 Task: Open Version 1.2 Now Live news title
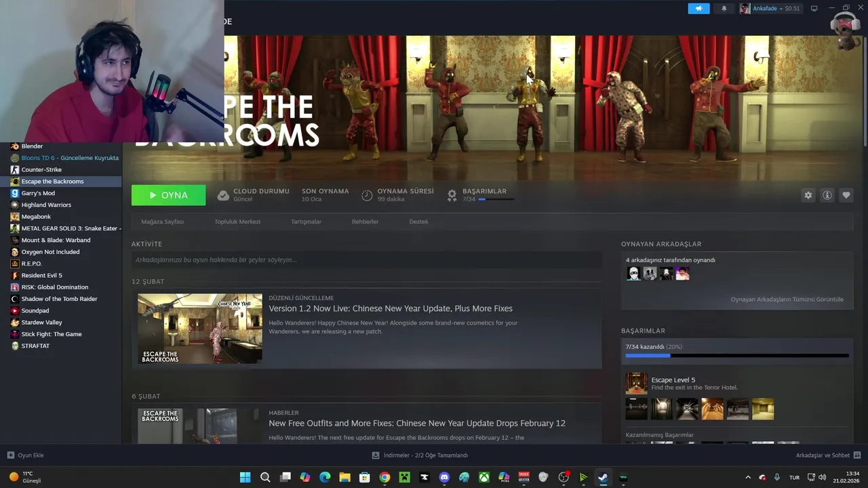point(391,308)
